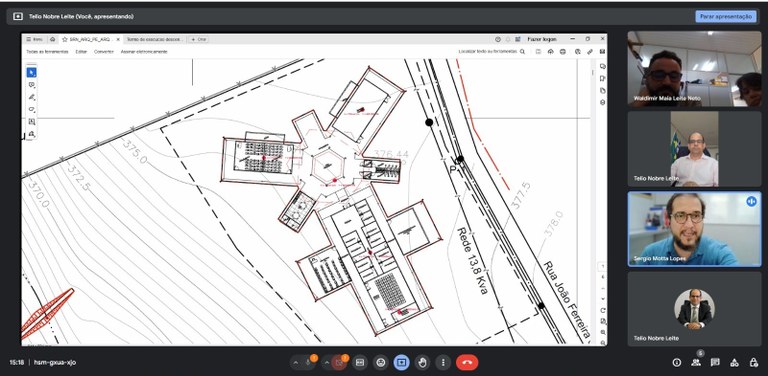Click 'Fazer logon' in Acrobat
The height and width of the screenshot is (376, 768).
click(542, 39)
